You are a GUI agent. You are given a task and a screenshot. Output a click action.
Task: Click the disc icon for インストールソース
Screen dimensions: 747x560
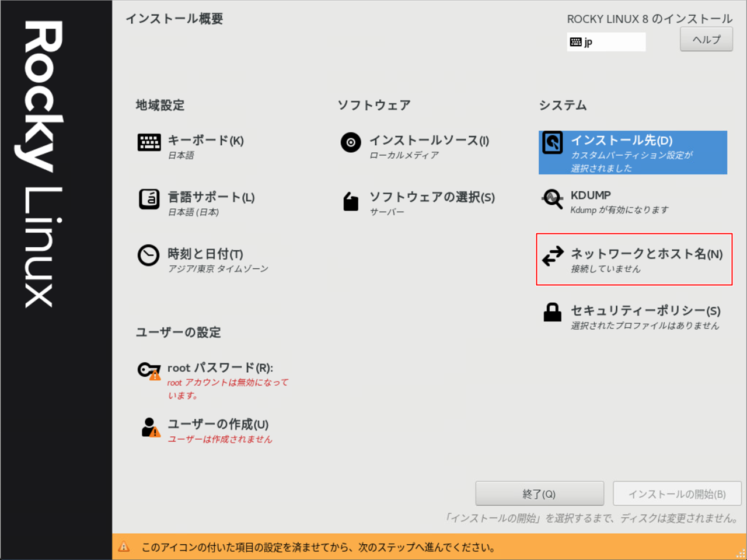(351, 142)
